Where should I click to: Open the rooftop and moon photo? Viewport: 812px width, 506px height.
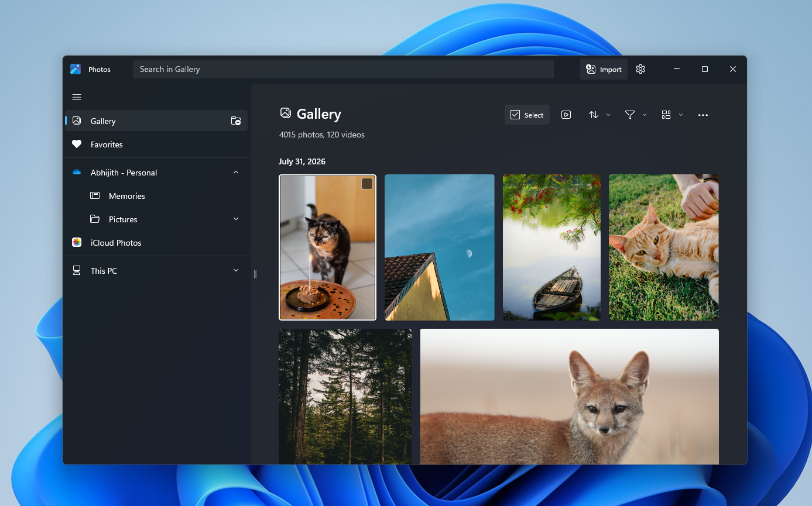439,247
